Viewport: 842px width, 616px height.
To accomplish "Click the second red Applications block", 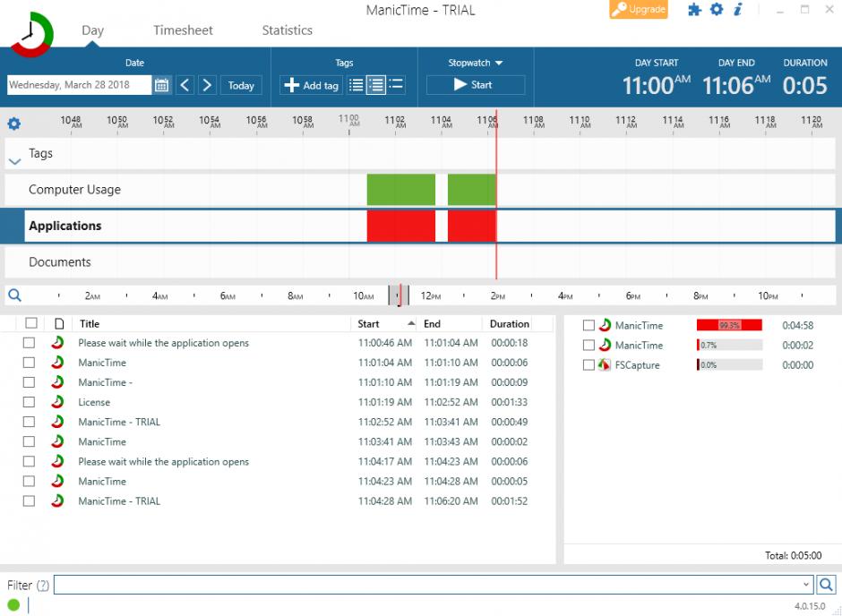I will click(472, 226).
